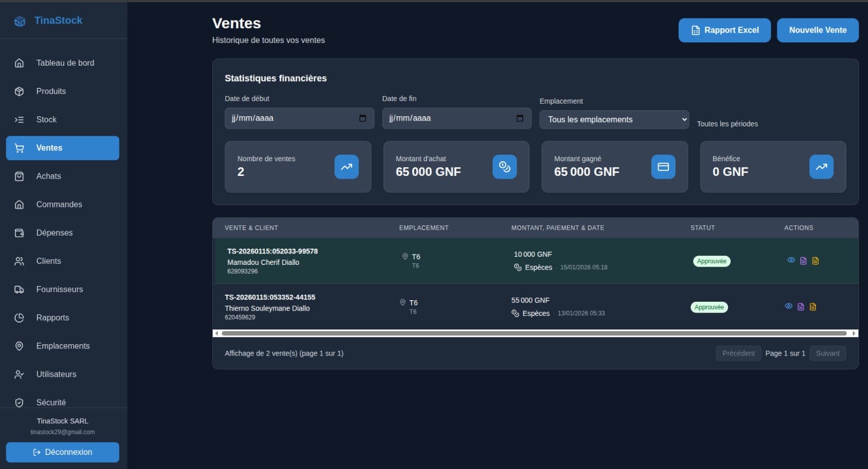The image size is (868, 469).
Task: Open calendar picker for Date de fin
Action: coord(520,118)
